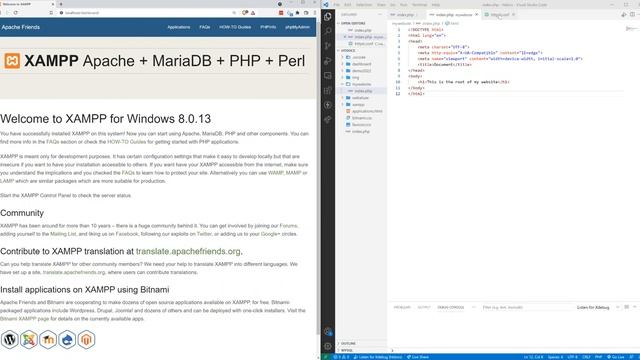Close the index.php mywebsite editor tab
The image size is (640, 360).
pyautogui.click(x=476, y=15)
